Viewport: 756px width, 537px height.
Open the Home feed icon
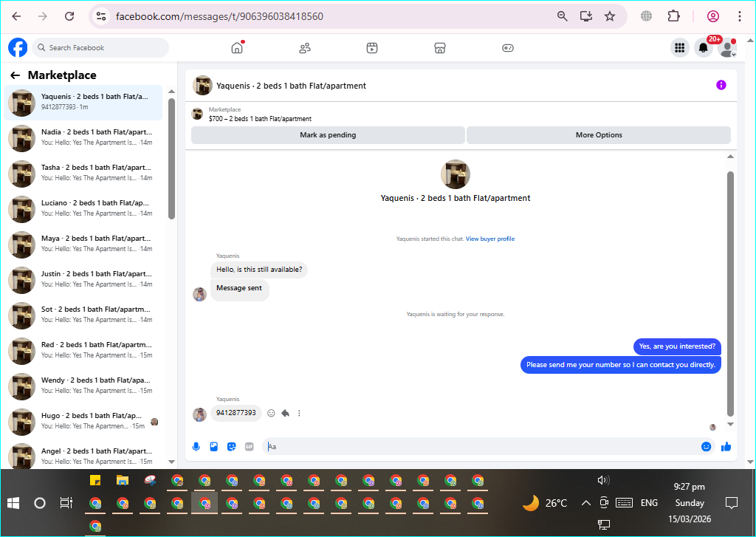point(237,48)
